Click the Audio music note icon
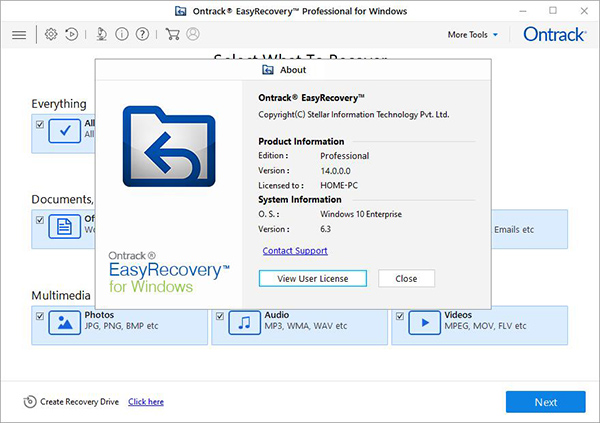600x423 pixels. 245,323
